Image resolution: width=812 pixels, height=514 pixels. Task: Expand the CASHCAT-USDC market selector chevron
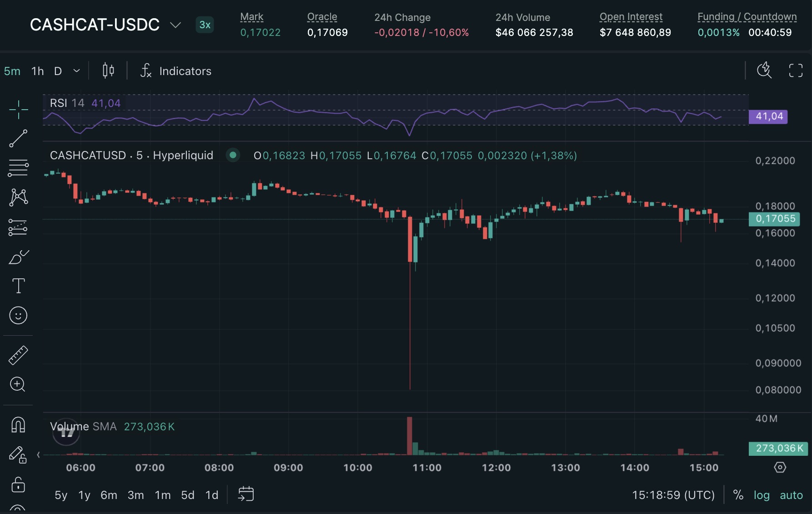tap(175, 25)
